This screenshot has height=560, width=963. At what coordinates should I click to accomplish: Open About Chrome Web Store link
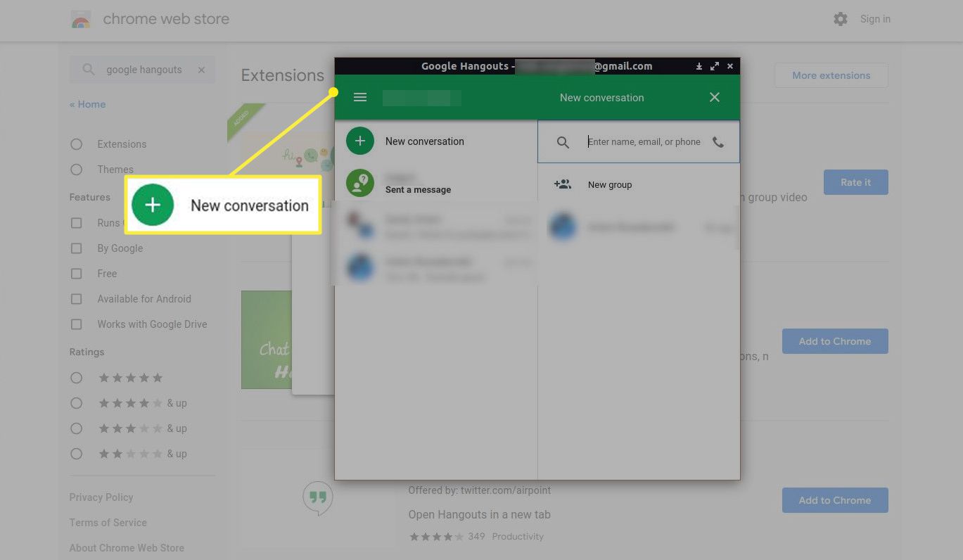coord(127,548)
